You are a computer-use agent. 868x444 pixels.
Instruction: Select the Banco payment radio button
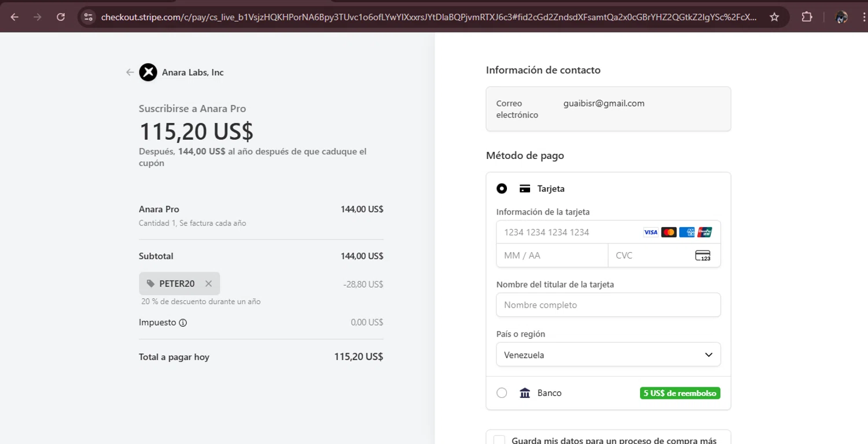point(502,393)
